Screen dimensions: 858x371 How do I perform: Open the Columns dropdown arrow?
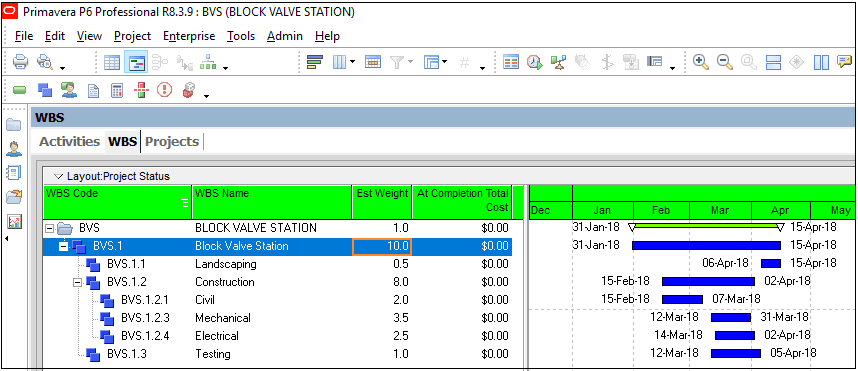point(352,61)
